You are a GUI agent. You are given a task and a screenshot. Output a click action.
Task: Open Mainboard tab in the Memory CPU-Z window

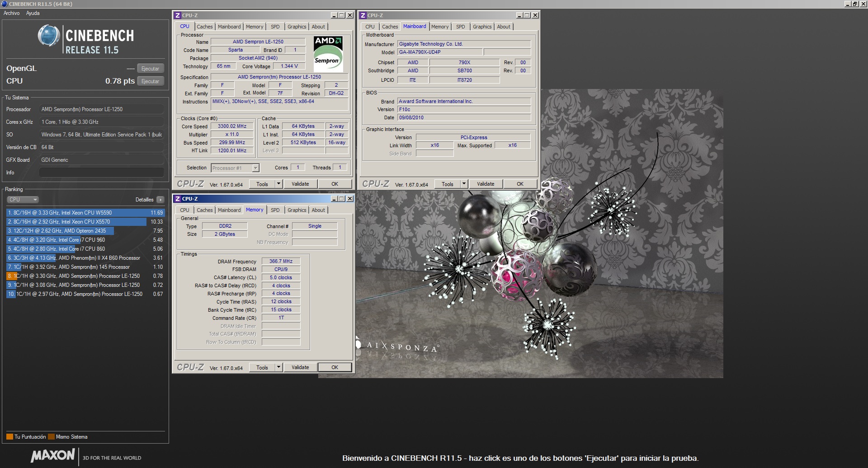coord(229,210)
